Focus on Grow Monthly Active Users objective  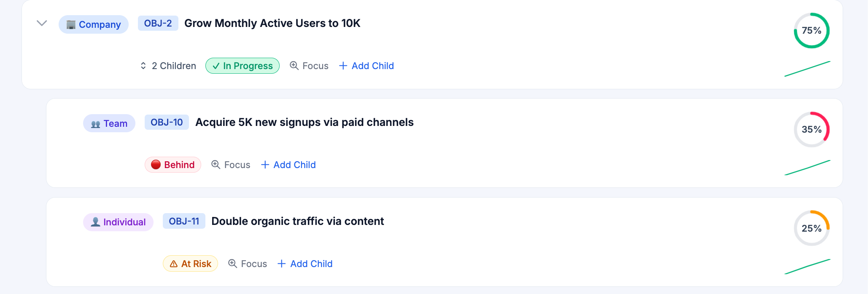309,66
